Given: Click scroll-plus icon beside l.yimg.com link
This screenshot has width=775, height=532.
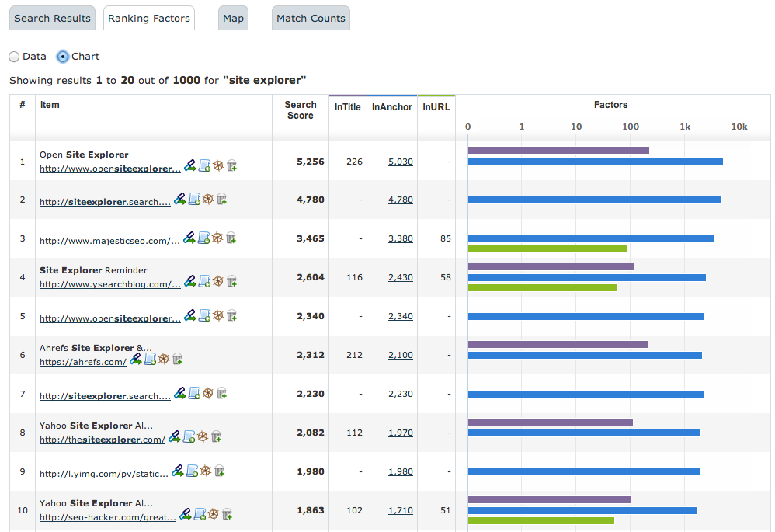Looking at the screenshot, I should click(193, 471).
